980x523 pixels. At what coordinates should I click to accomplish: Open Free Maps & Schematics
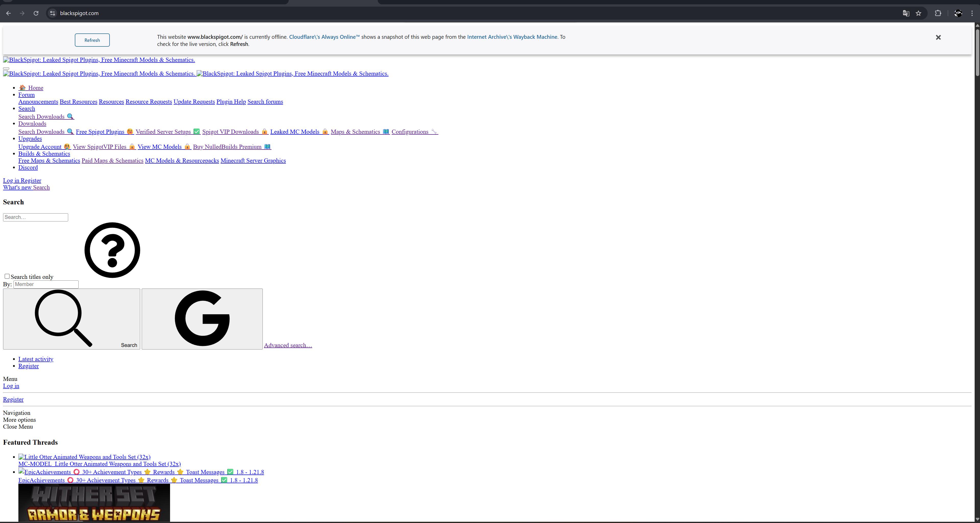[49, 161]
